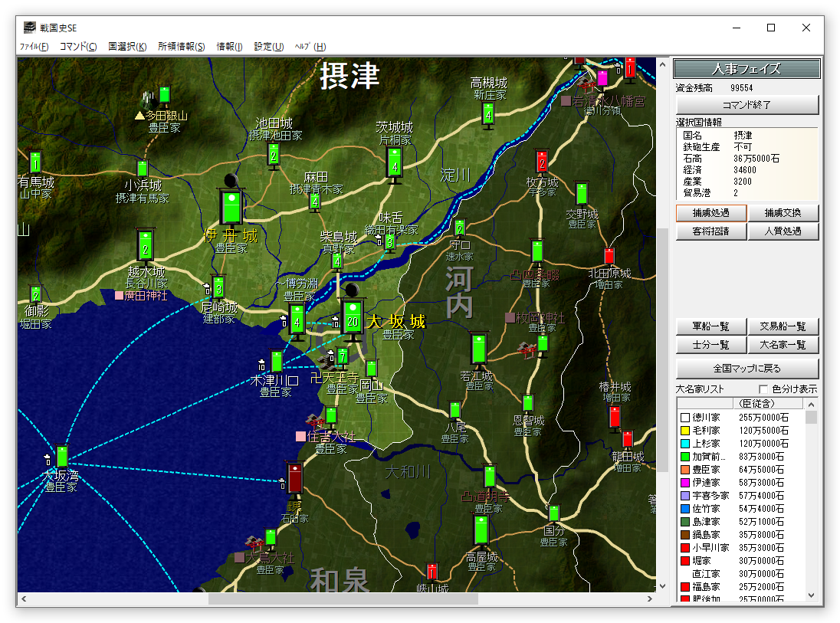The width and height of the screenshot is (840, 623).
Task: Click the red banner at Hirakata Castle
Action: coord(542,161)
